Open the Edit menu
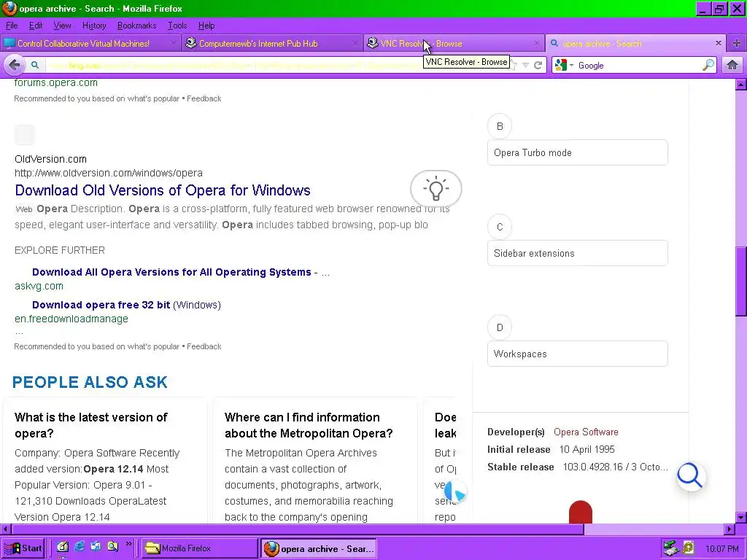 [36, 26]
